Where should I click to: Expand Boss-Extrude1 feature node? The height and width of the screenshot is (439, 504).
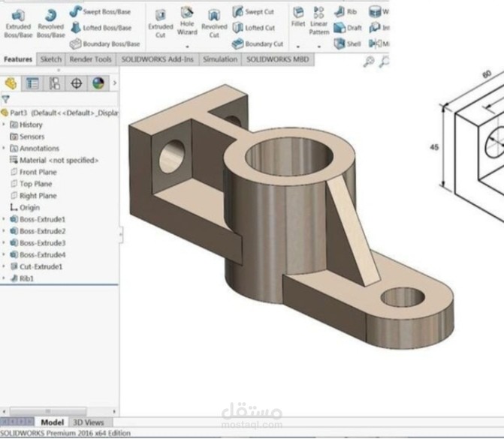click(4, 219)
